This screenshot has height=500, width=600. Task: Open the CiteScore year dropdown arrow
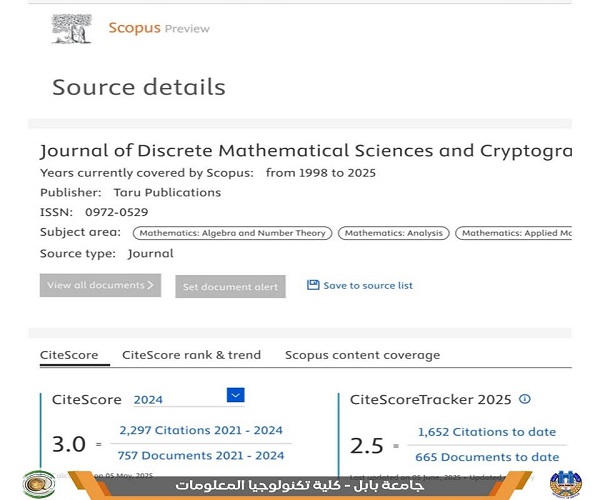pyautogui.click(x=235, y=395)
